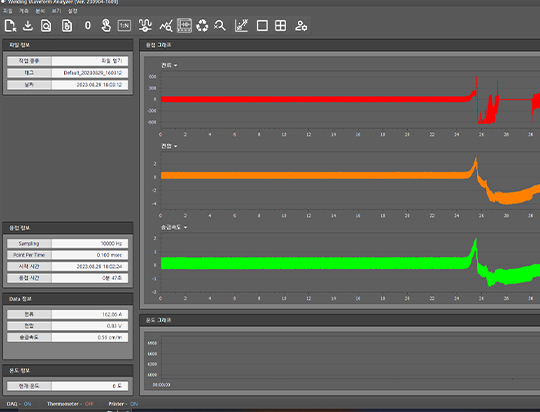Click the file search preview icon
Viewport: 540px width, 412px height.
tap(46, 26)
